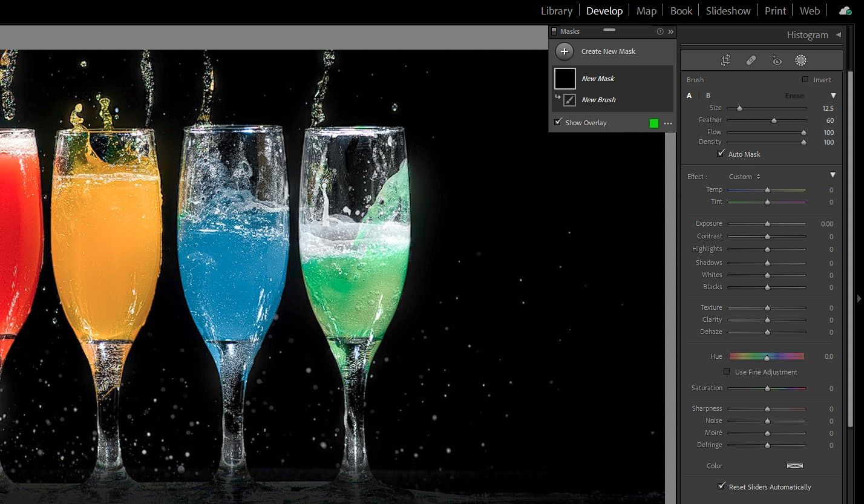Screen dimensions: 864x504
Task: Switch to the Develop module
Action: tap(604, 11)
